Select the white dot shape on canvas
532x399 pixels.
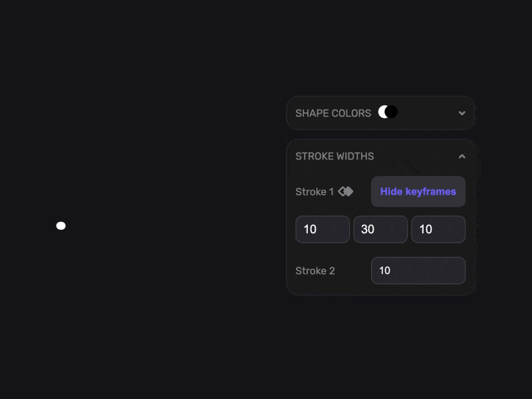(61, 226)
